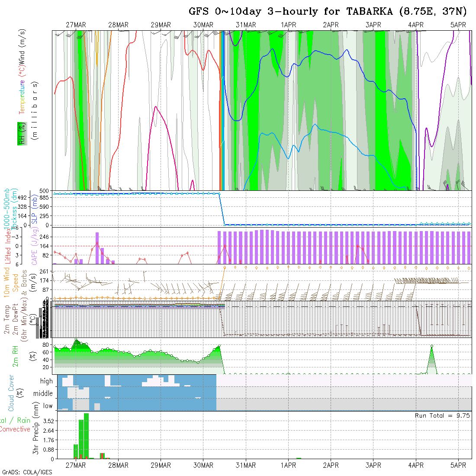476x476 pixels.
Task: Click the "Cloud Cover" axis label
Action: pyautogui.click(x=12, y=393)
